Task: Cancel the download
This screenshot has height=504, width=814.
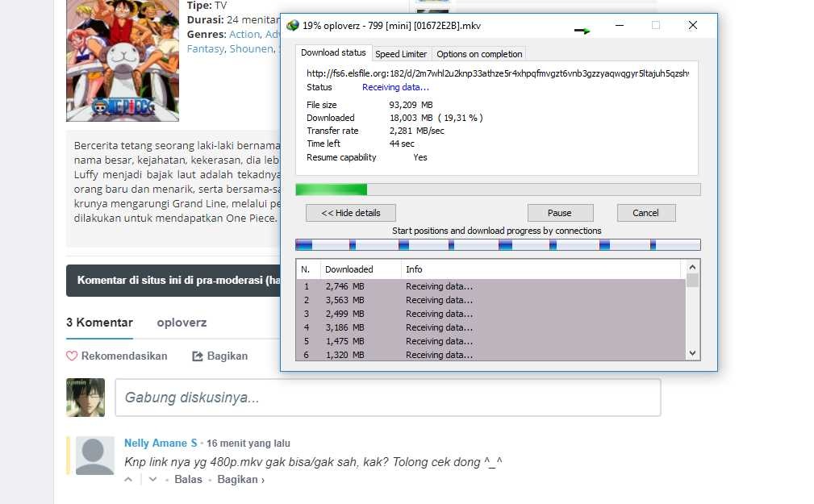Action: click(645, 212)
